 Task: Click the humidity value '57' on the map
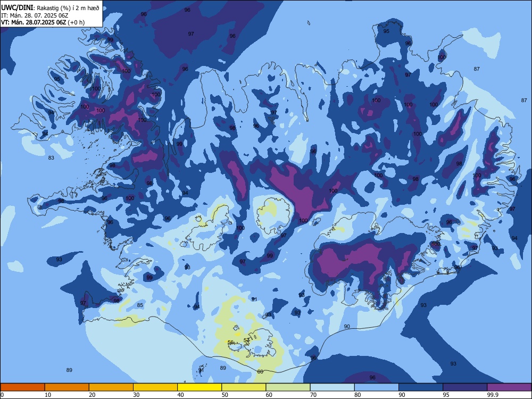[247, 340]
